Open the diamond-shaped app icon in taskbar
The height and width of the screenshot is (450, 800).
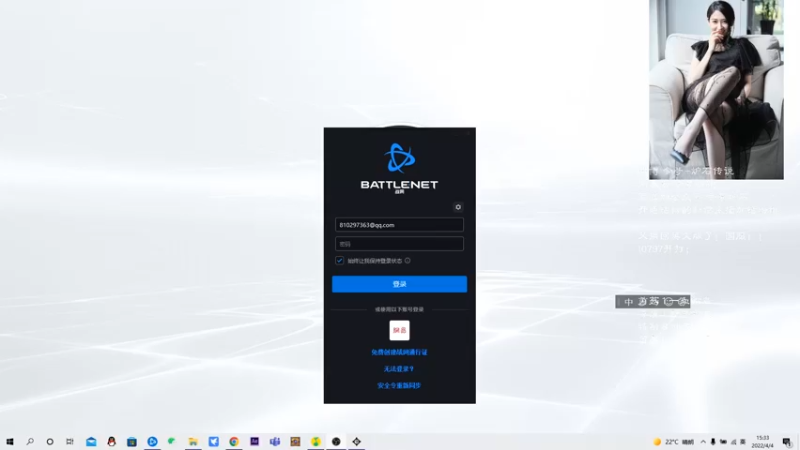tap(356, 441)
